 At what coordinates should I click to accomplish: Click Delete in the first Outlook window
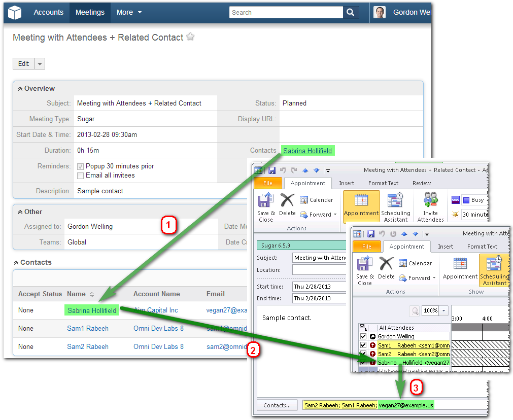pos(287,204)
